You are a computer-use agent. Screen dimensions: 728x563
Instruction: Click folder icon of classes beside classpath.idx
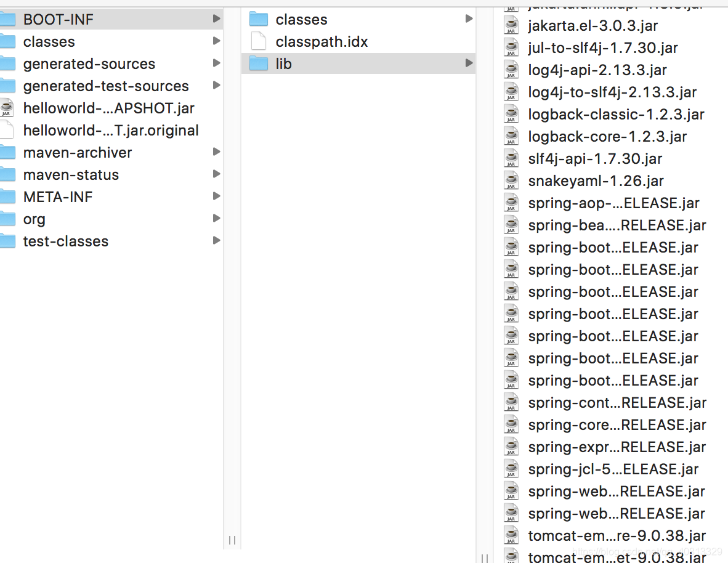point(259,20)
